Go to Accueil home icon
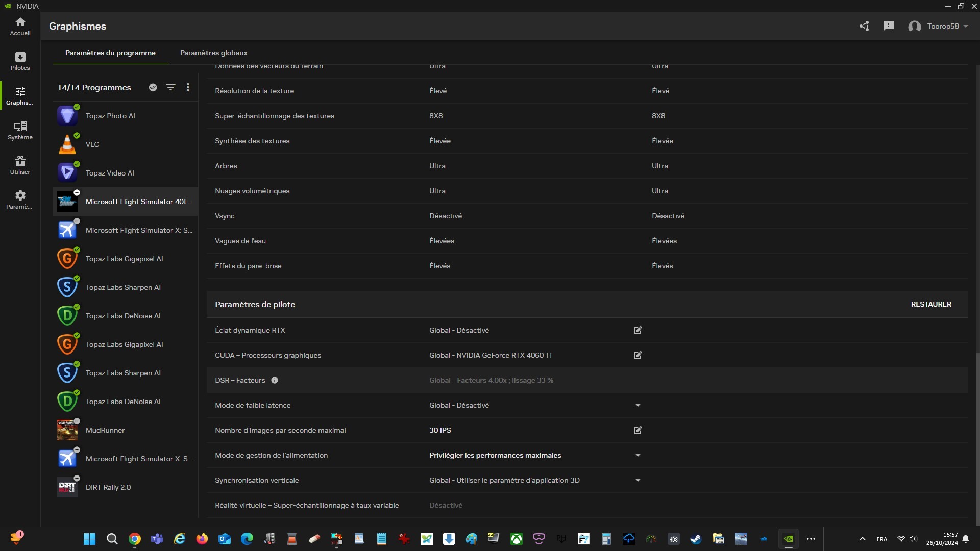Screen dimensions: 980x551 20,26
